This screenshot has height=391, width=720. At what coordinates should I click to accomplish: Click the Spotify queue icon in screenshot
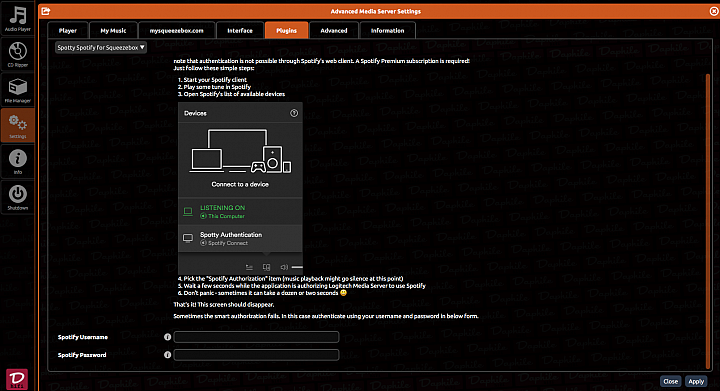click(249, 267)
